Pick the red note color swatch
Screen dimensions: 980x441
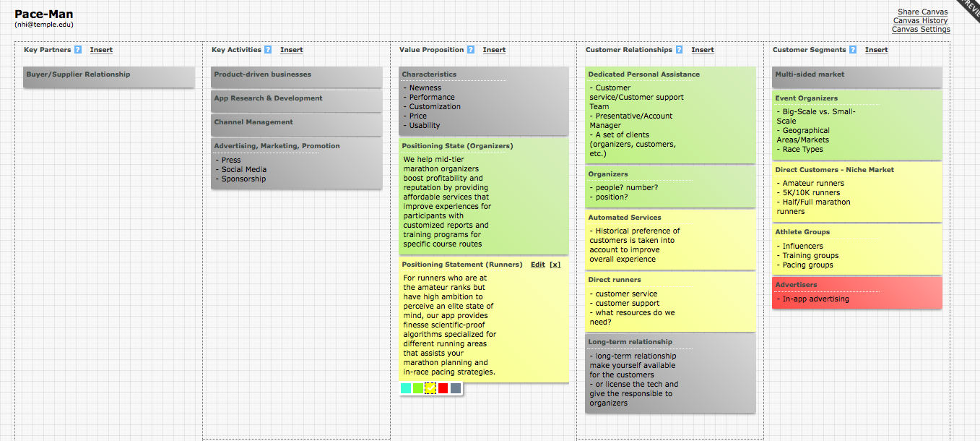tap(443, 388)
